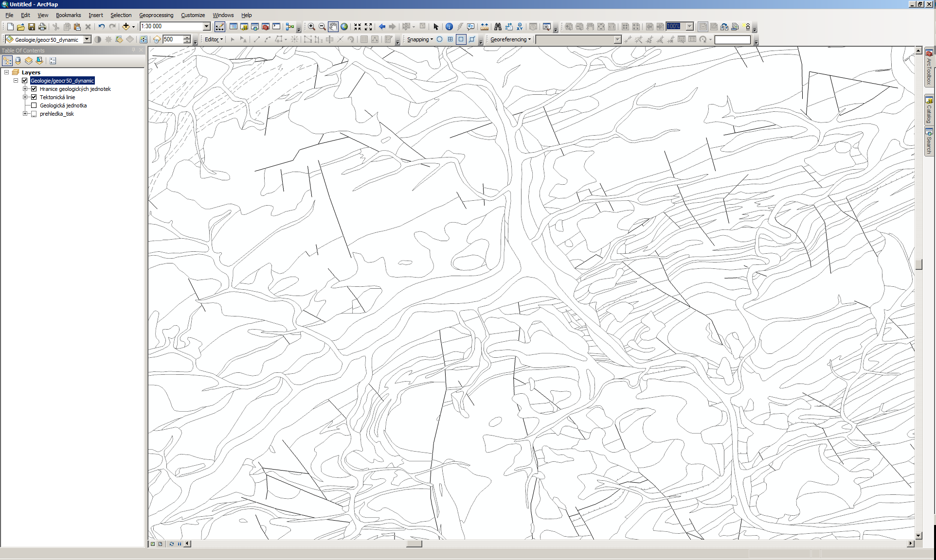Open the Search window toolbar icon

click(x=255, y=27)
